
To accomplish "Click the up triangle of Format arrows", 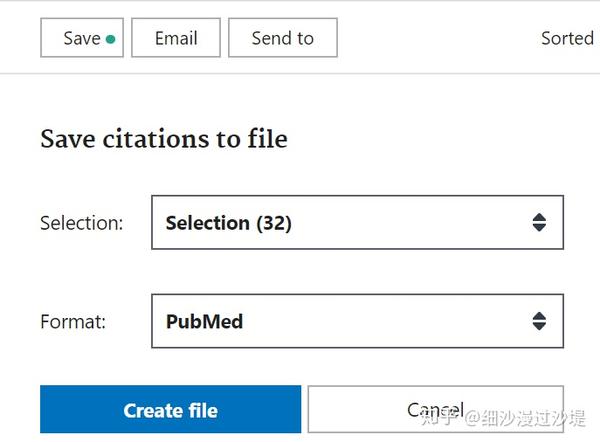I will coord(539,316).
